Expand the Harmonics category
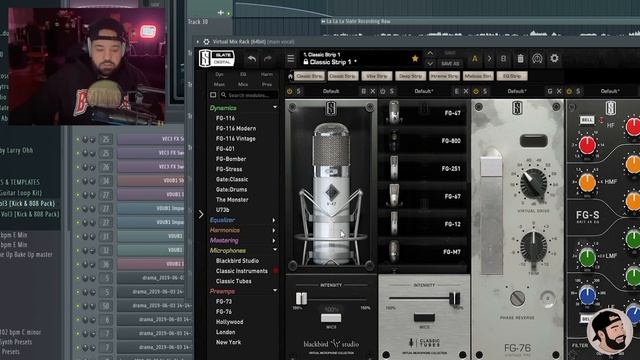This screenshot has width=640, height=360. (x=274, y=230)
